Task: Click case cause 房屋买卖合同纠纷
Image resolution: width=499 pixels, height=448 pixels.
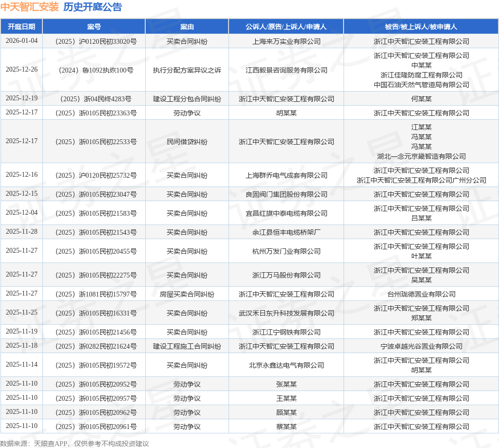Action: (x=187, y=294)
